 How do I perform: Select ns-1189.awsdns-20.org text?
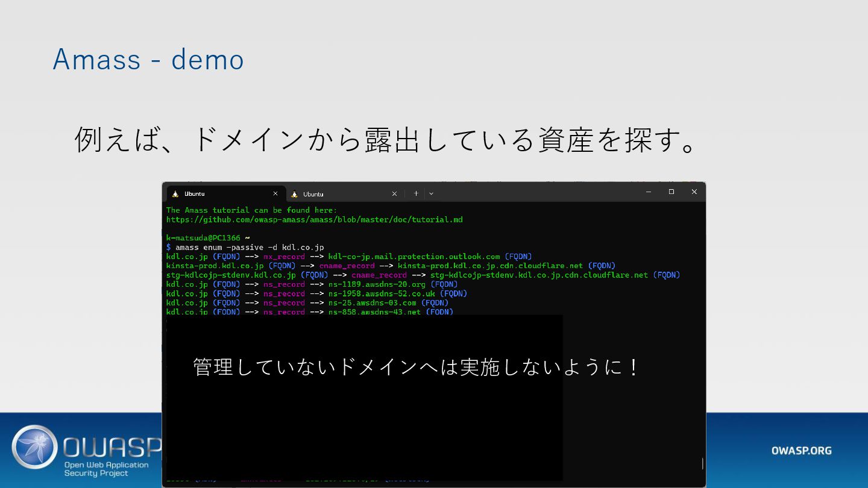377,284
